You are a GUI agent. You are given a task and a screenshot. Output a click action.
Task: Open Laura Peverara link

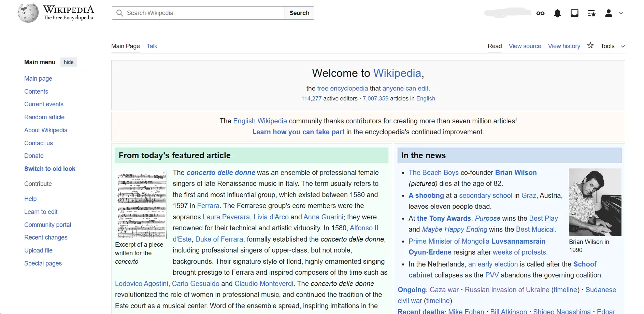[x=226, y=217]
